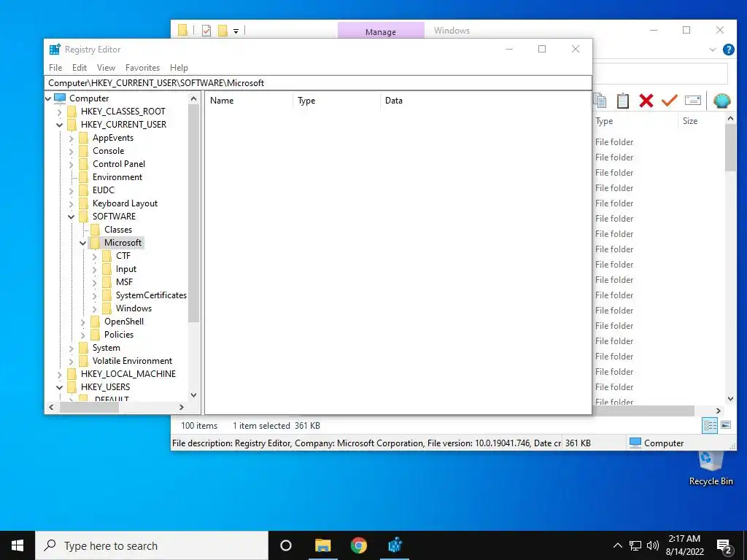Select the Policies key
This screenshot has width=747, height=560.
[119, 335]
